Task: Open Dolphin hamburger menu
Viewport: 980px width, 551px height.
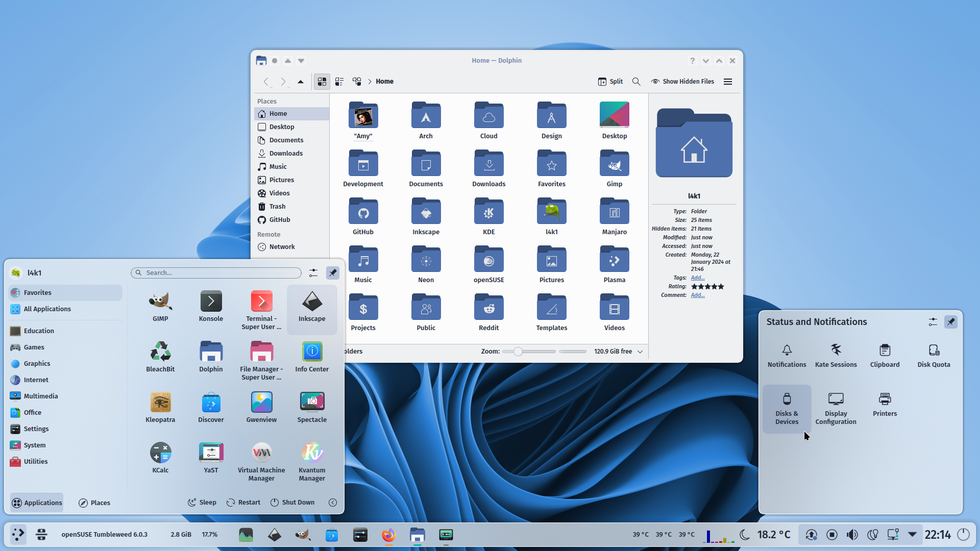Action: pos(728,81)
